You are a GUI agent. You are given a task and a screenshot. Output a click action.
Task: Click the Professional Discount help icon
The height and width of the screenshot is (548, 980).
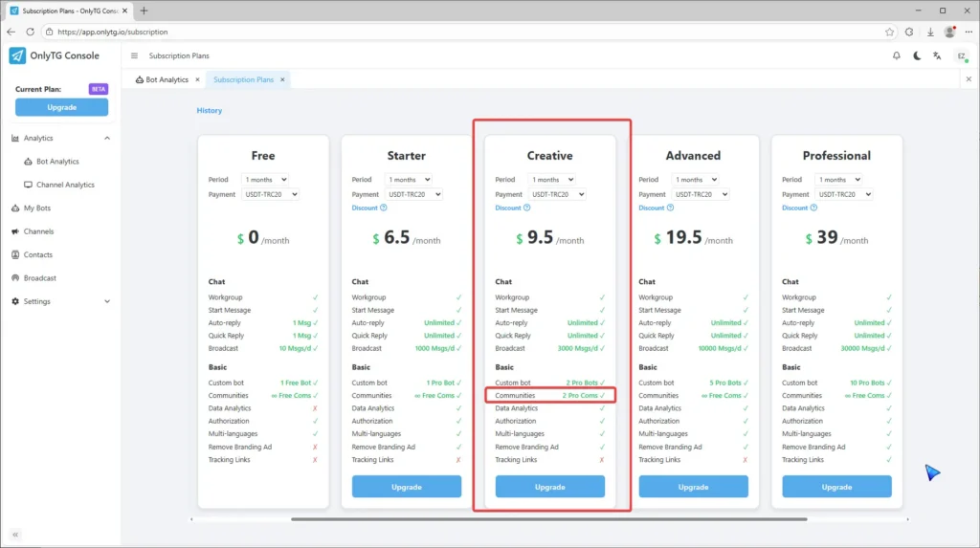pyautogui.click(x=813, y=208)
